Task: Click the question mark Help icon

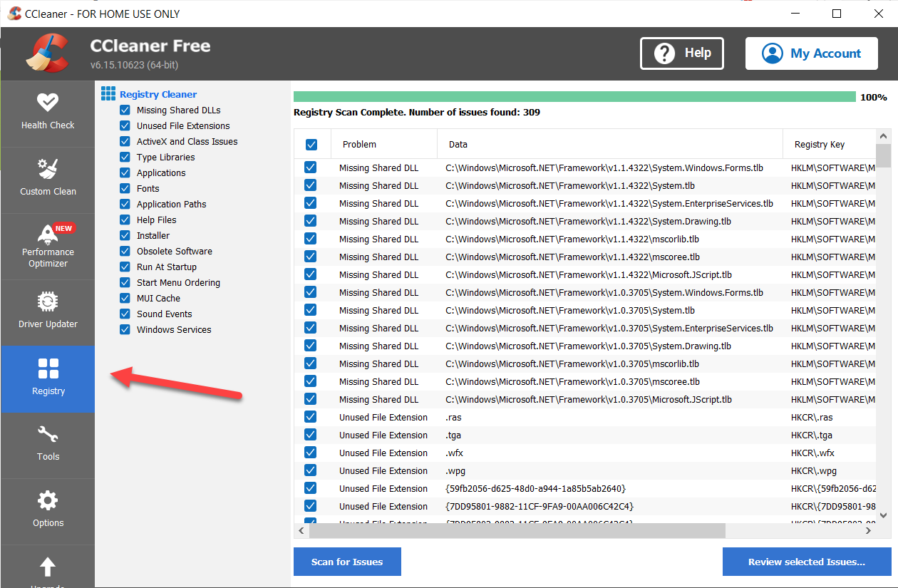Action: [x=664, y=53]
